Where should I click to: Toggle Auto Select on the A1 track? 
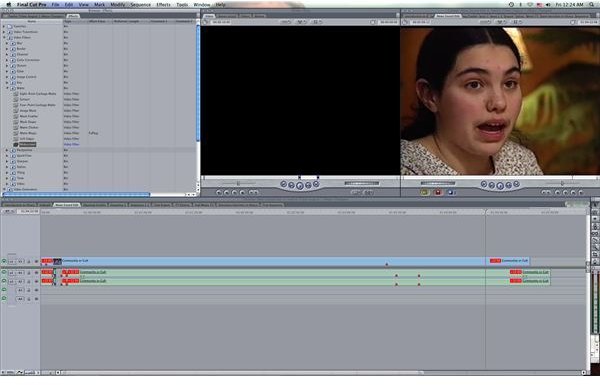click(36, 273)
